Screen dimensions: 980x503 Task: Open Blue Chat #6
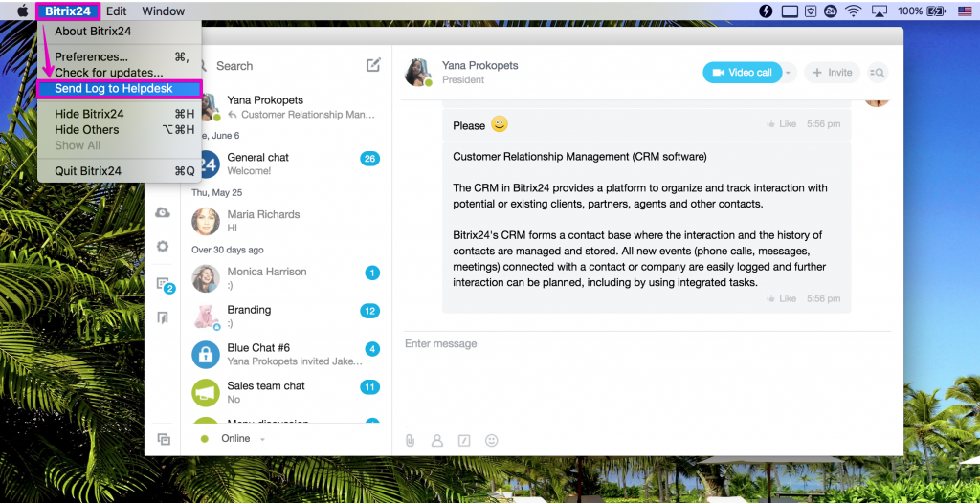pyautogui.click(x=286, y=354)
